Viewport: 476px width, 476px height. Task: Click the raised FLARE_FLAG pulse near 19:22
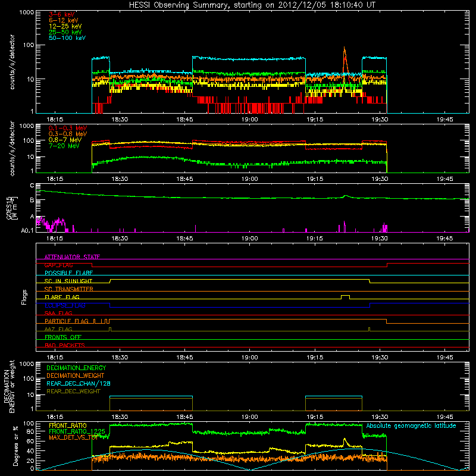point(345,296)
